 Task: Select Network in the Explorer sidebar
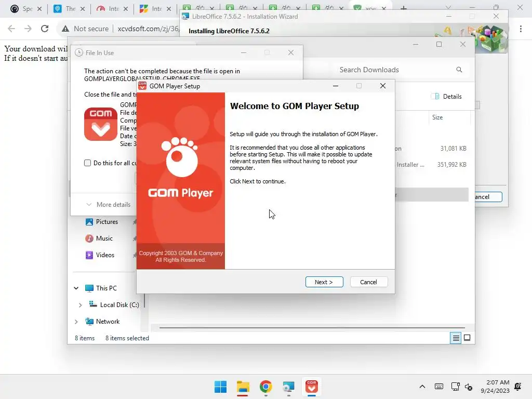(108, 321)
